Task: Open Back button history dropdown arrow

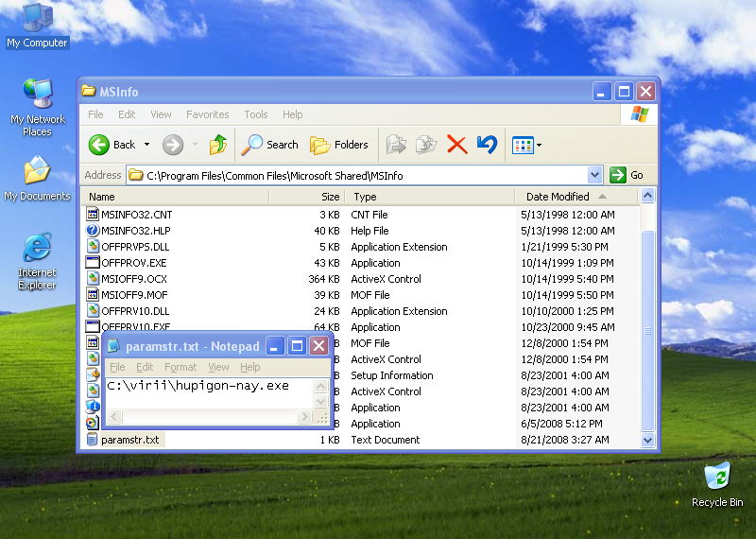Action: (147, 145)
